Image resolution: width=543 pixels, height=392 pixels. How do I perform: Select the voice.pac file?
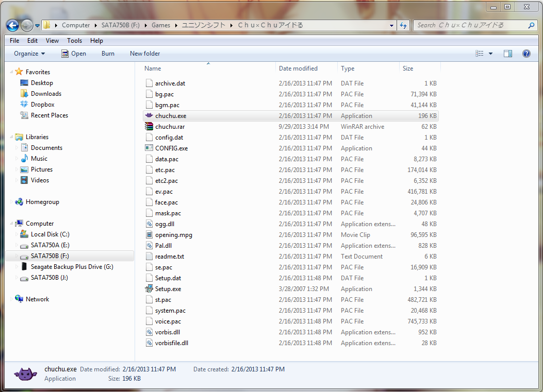point(291,321)
